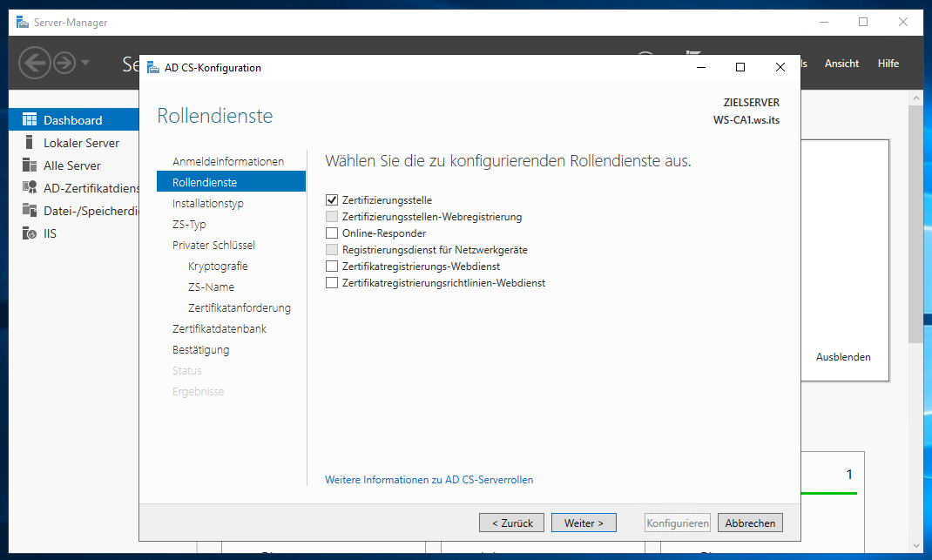Select Rollendienste wizard step

231,182
